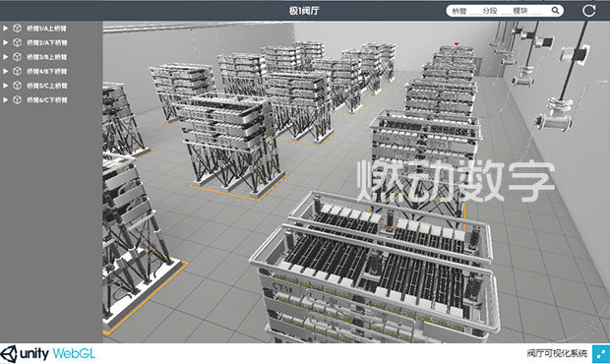Select the 桥臂3/B上桥臂 tree item
Image resolution: width=610 pixels, height=364 pixels.
point(46,57)
